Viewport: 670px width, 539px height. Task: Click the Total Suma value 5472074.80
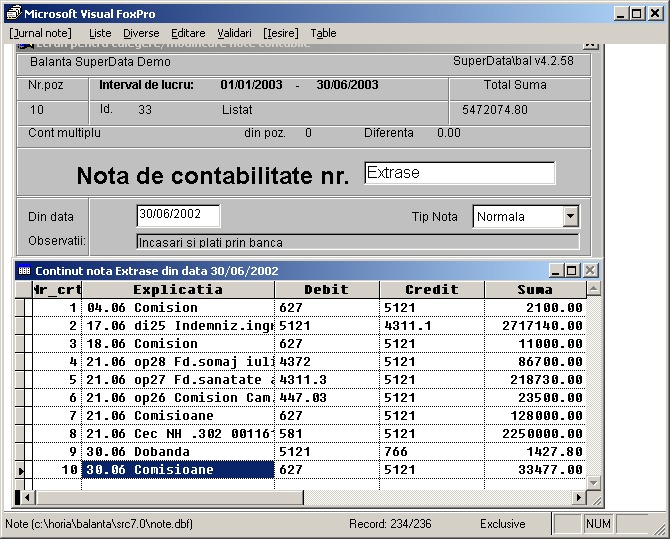[x=495, y=110]
